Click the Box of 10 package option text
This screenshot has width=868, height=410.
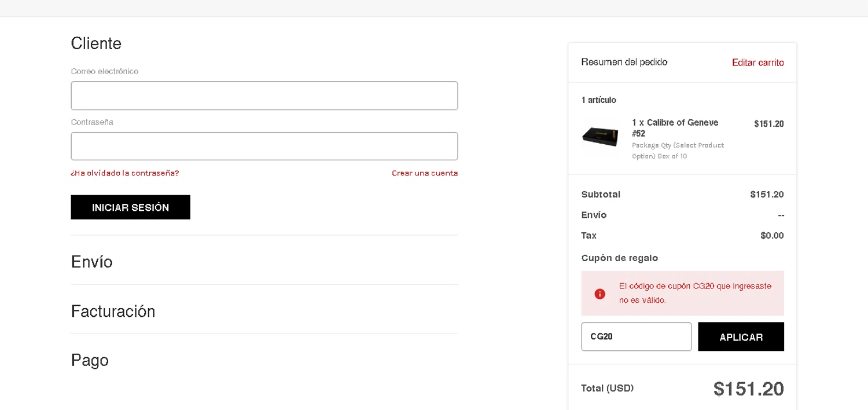click(672, 156)
